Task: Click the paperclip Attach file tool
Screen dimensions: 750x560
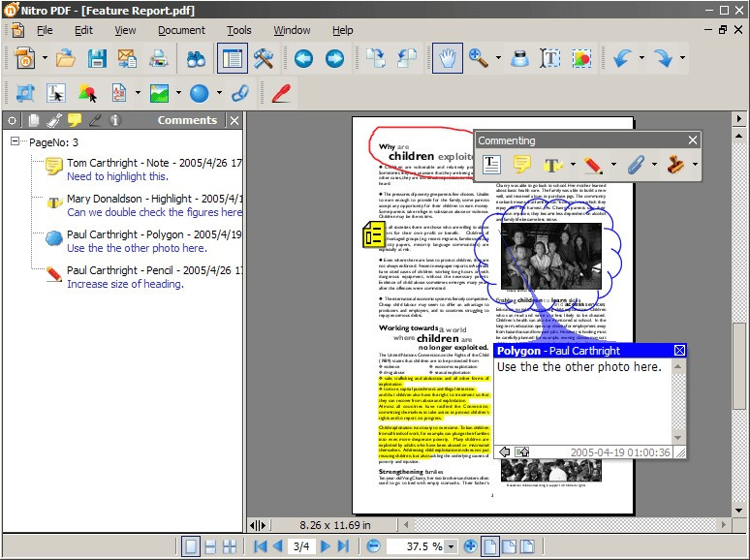Action: pyautogui.click(x=636, y=165)
